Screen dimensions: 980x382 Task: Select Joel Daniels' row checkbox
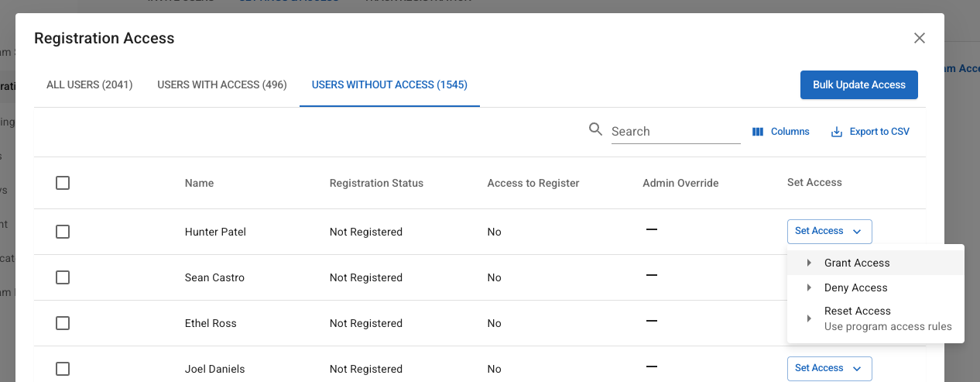[x=63, y=369]
